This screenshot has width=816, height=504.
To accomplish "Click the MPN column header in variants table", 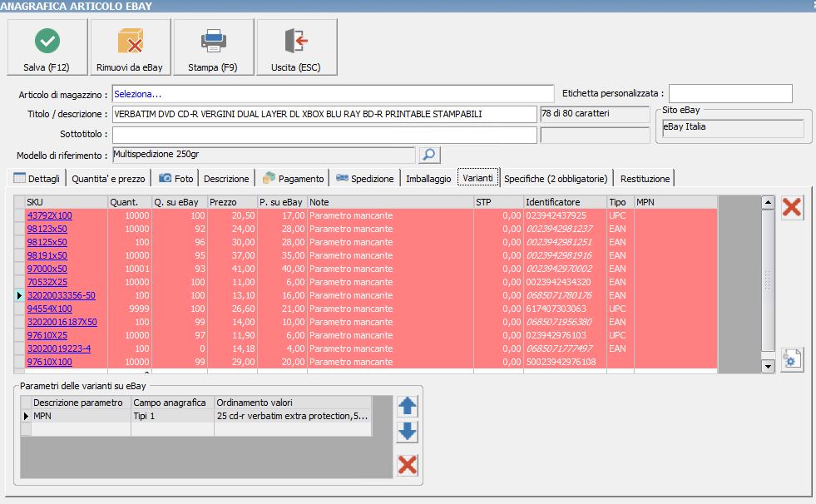I will (x=675, y=202).
